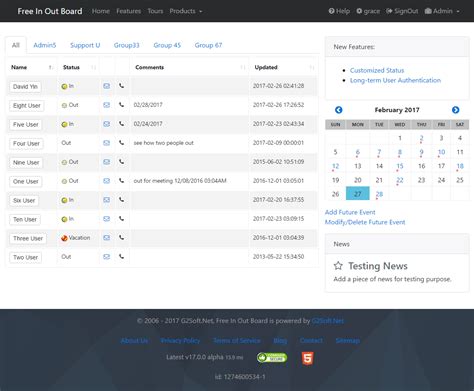Click Free In Out Board brand title

click(x=50, y=11)
